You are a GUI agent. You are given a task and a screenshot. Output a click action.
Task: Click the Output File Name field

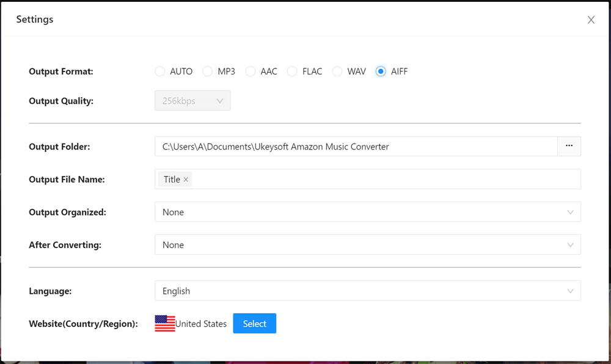pos(367,179)
